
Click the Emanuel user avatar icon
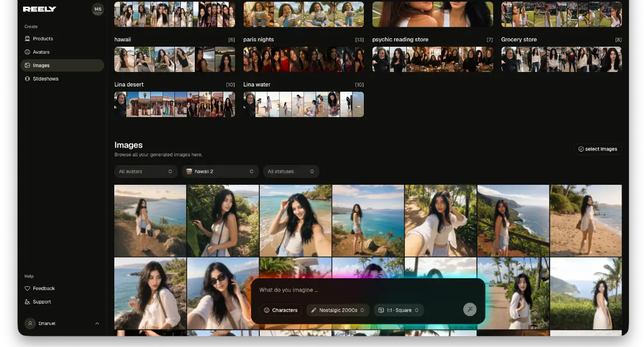(x=30, y=323)
